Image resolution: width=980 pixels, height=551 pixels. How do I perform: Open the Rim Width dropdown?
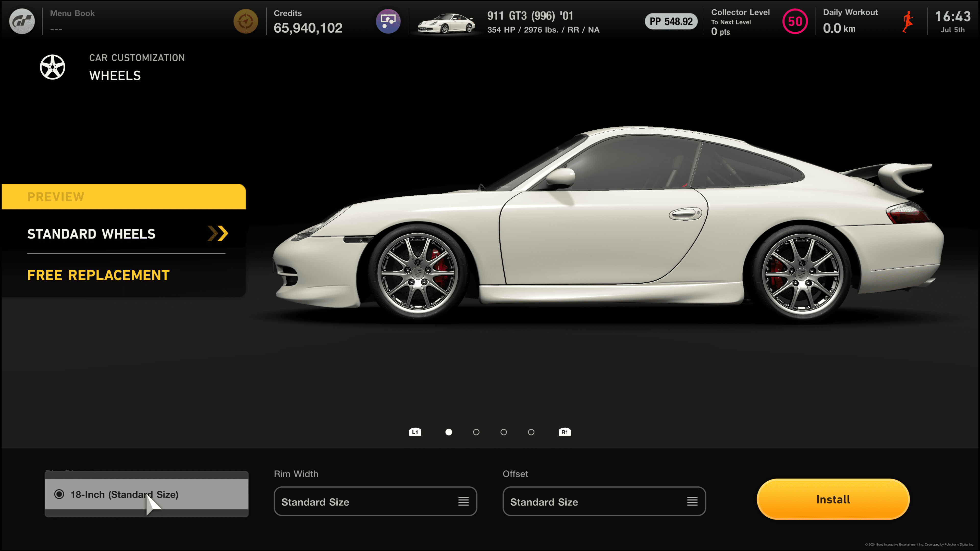[x=375, y=502]
